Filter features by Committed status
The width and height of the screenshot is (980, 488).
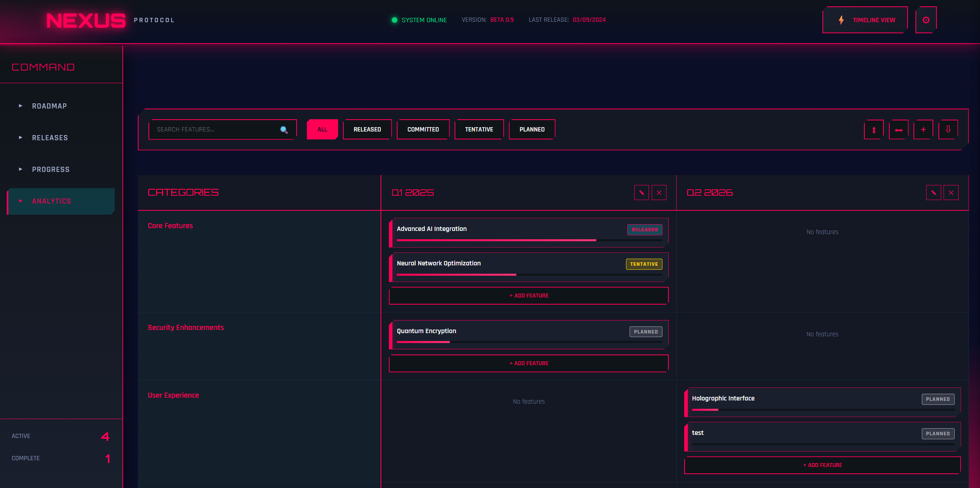tap(423, 130)
